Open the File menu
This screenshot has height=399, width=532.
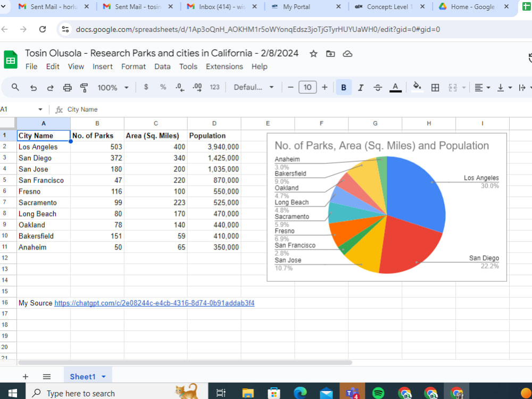(x=31, y=66)
